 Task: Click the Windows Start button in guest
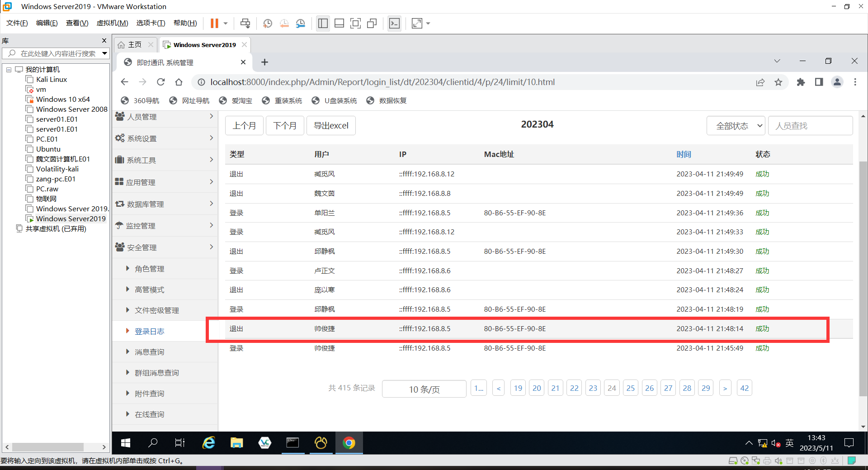126,443
